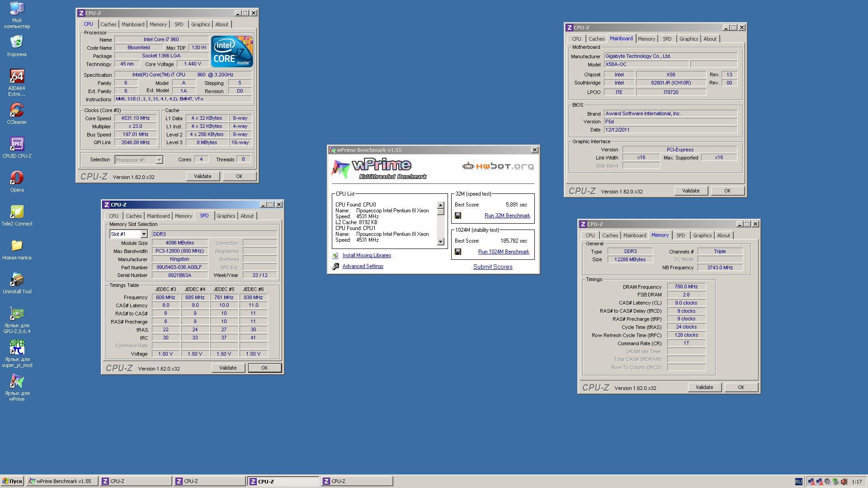
Task: Click the NB Frequency 3743.0 MHz value
Action: coord(720,268)
